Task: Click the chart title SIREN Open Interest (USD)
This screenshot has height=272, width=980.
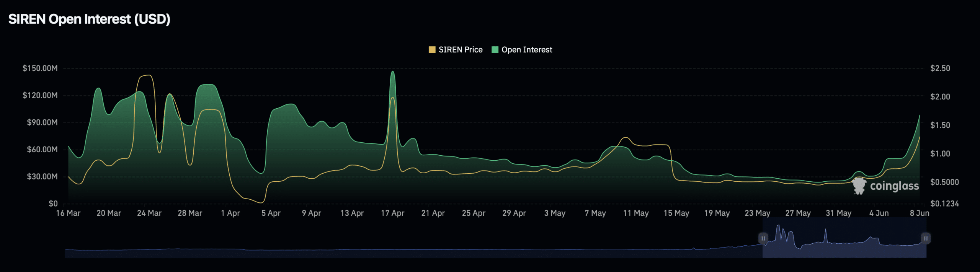Action: [x=89, y=19]
